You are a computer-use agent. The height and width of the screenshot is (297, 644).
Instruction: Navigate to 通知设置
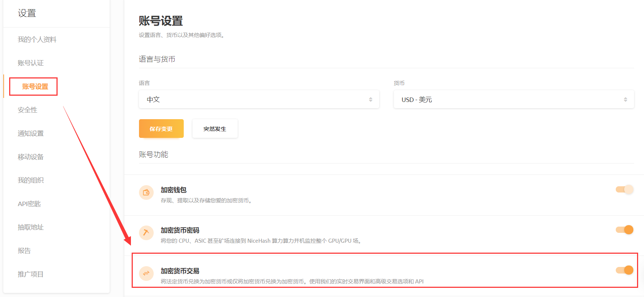[x=31, y=133]
